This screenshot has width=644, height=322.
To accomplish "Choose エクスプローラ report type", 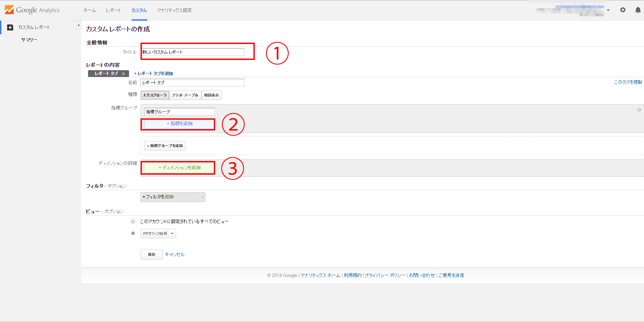I will pos(155,95).
